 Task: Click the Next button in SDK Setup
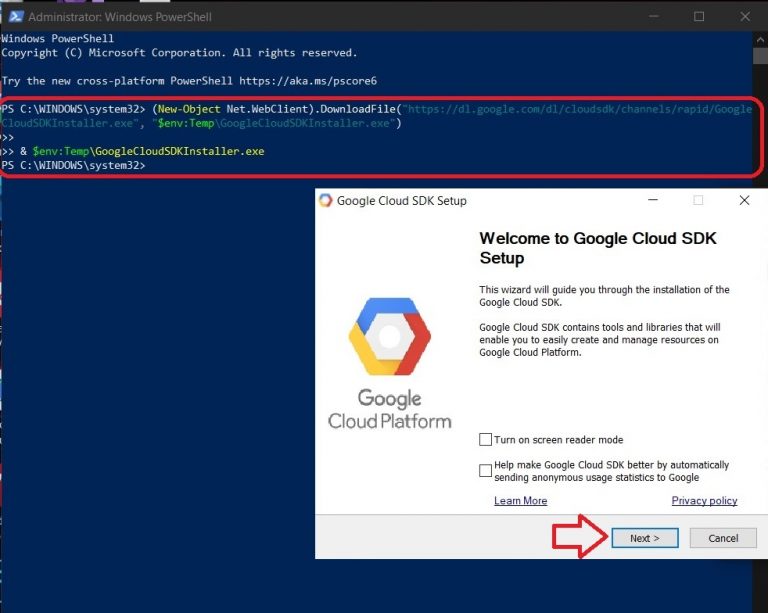point(645,538)
